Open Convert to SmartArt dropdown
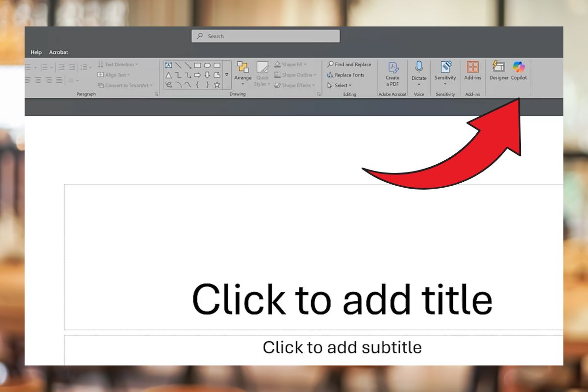 point(125,85)
